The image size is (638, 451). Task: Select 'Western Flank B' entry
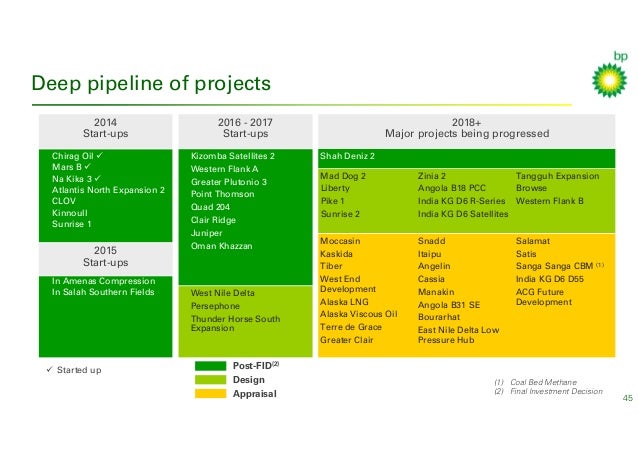pos(550,201)
